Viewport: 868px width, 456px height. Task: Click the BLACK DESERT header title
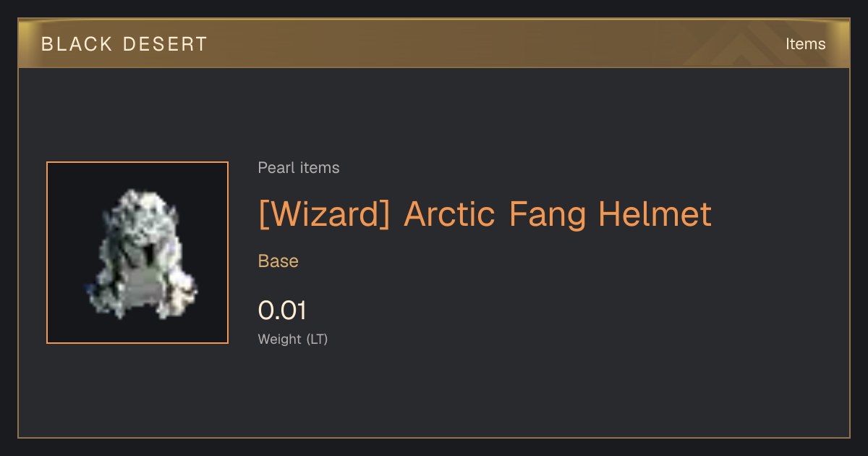(124, 44)
